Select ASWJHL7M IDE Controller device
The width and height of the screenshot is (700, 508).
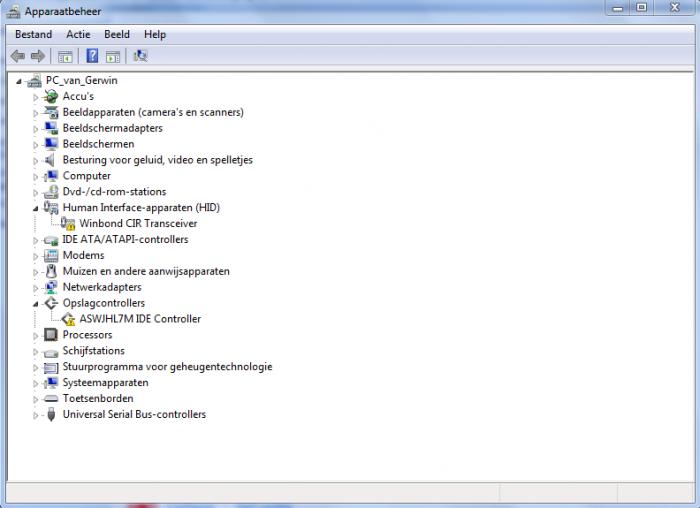(x=140, y=319)
